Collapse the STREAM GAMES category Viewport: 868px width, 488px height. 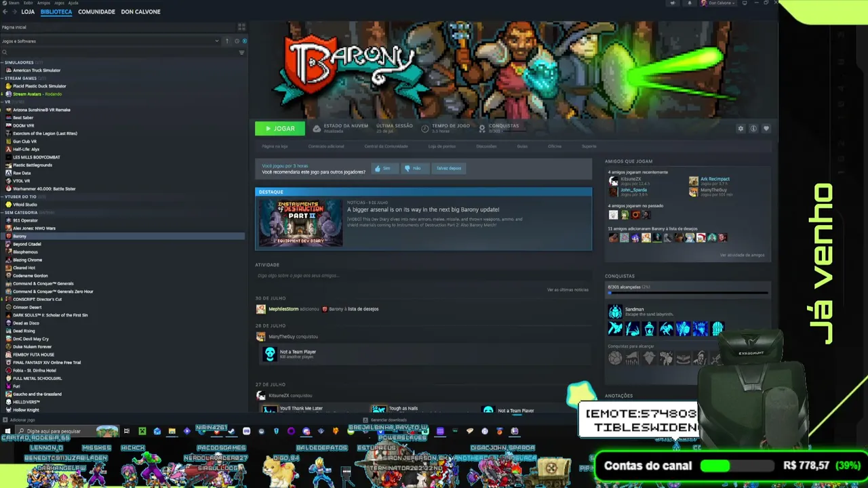point(2,78)
